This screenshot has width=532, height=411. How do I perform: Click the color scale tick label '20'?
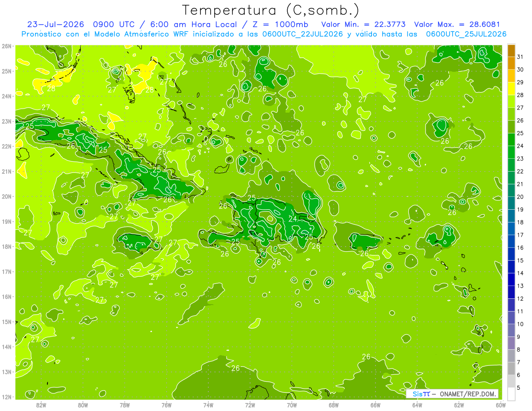(520, 197)
